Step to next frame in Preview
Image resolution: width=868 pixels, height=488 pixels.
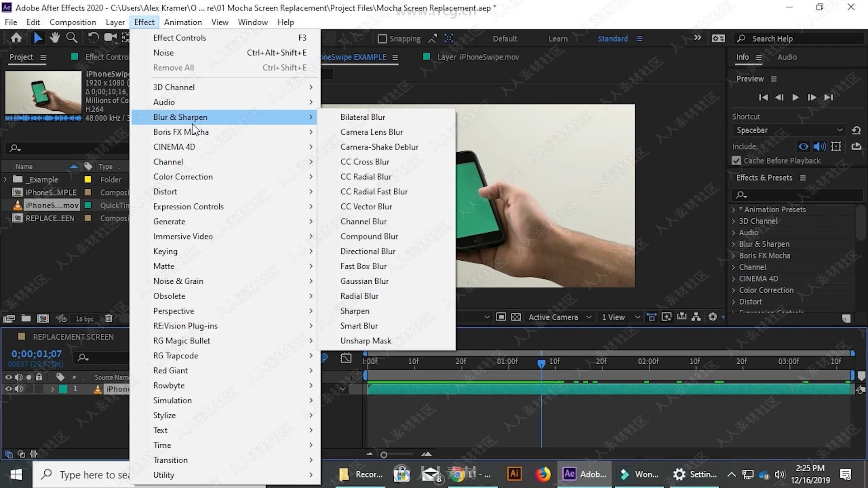pyautogui.click(x=812, y=97)
